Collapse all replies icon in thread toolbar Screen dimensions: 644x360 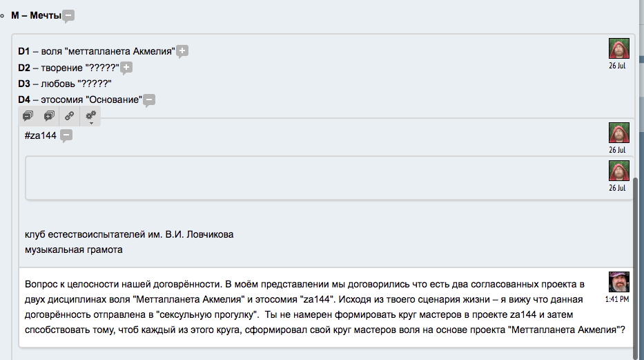pos(28,116)
